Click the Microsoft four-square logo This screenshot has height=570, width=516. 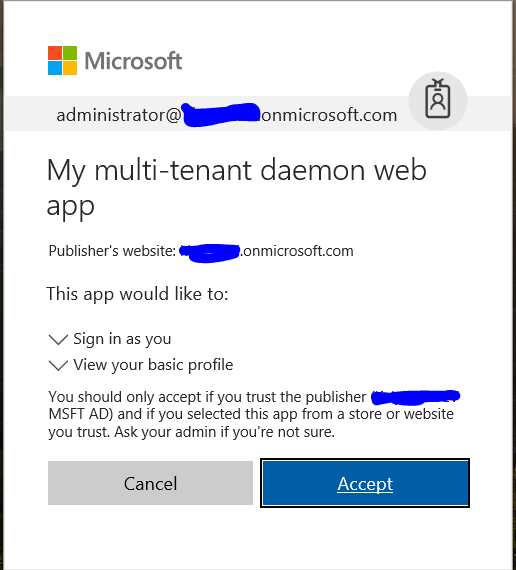point(63,60)
